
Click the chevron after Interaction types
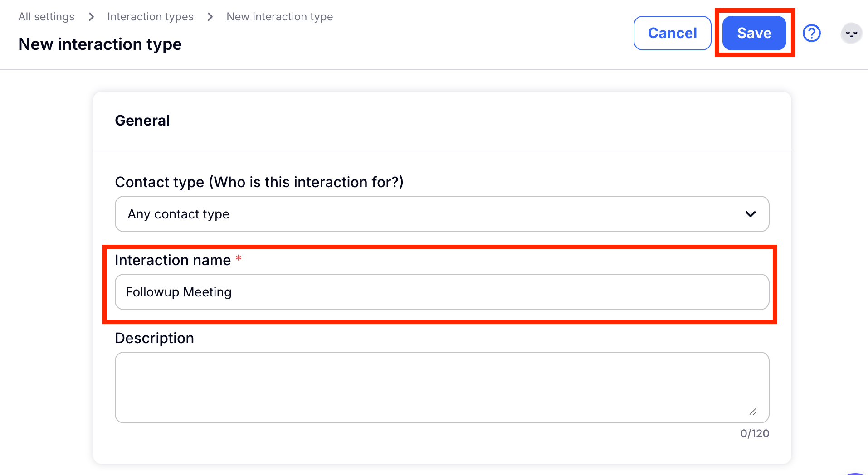(210, 17)
